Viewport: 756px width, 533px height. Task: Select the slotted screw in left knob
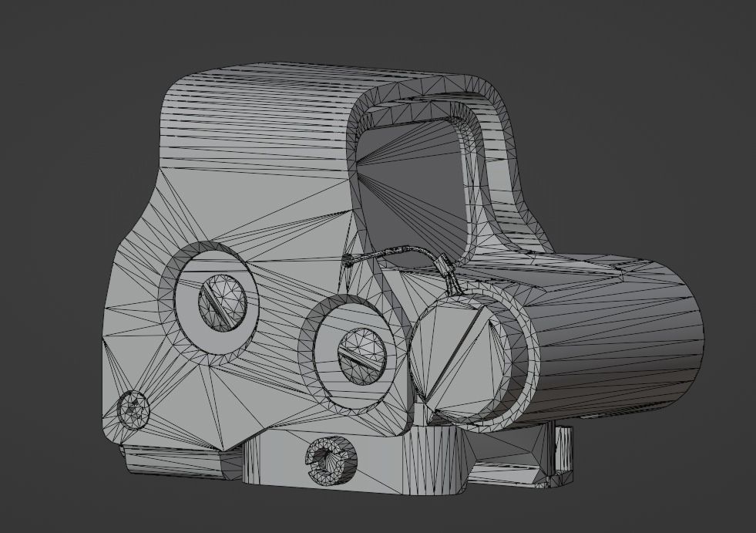[223, 302]
